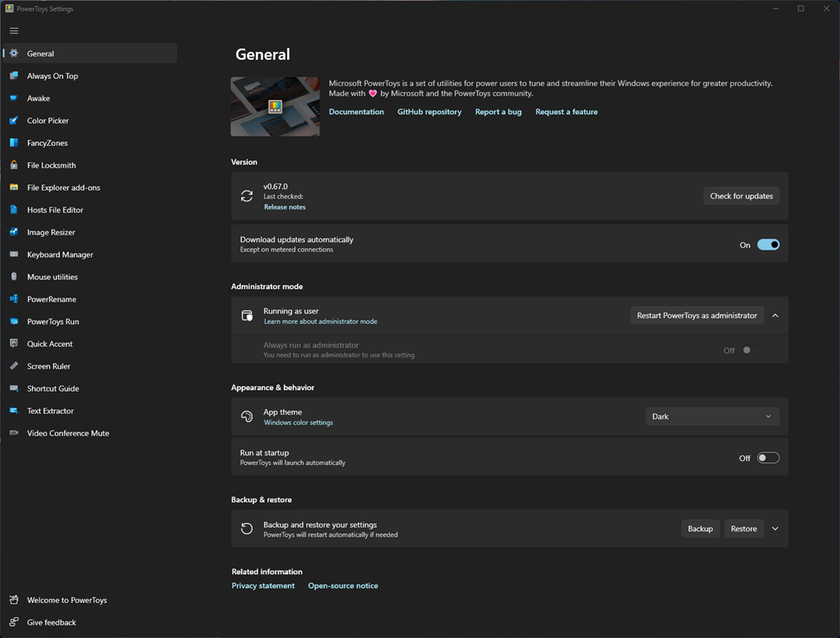The height and width of the screenshot is (638, 840).
Task: Open the App theme Dark dropdown
Action: point(712,416)
